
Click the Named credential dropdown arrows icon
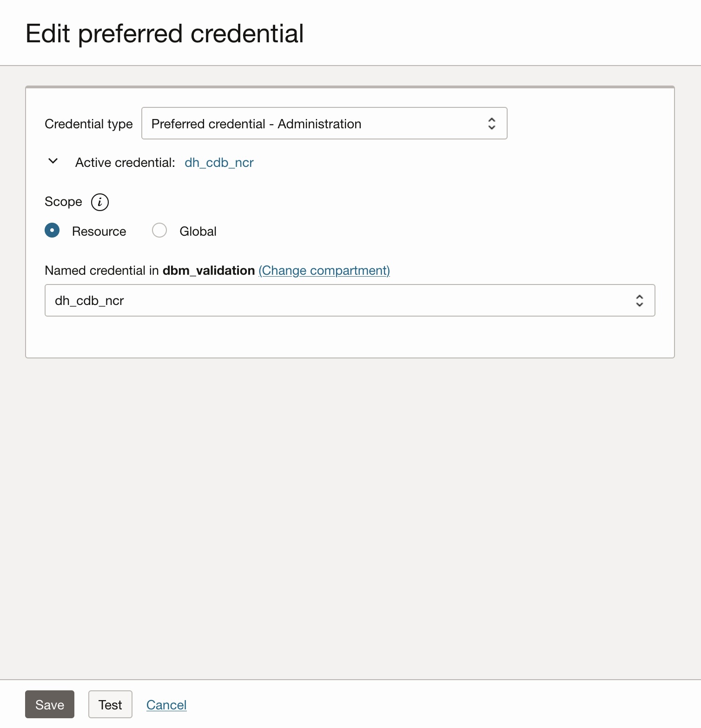pos(639,301)
